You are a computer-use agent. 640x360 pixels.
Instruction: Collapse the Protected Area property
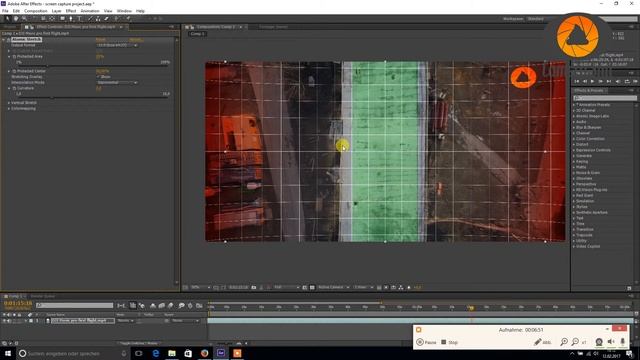click(x=9, y=56)
